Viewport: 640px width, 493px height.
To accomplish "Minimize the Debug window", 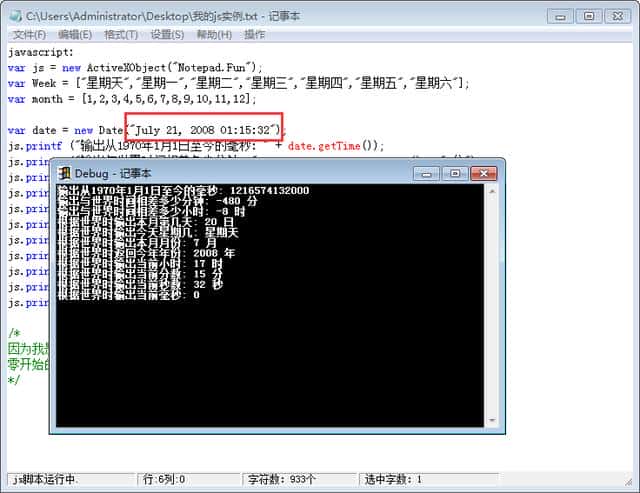I will tap(427, 174).
